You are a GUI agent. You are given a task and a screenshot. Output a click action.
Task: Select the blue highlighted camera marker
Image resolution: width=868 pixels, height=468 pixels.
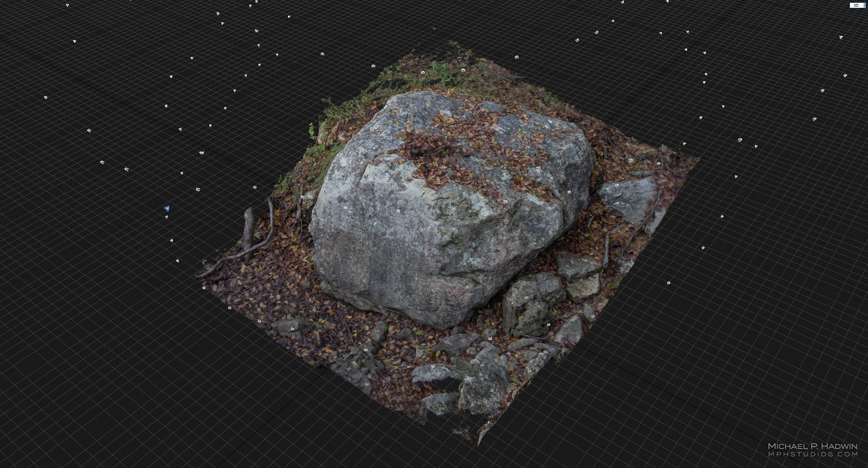(x=167, y=208)
